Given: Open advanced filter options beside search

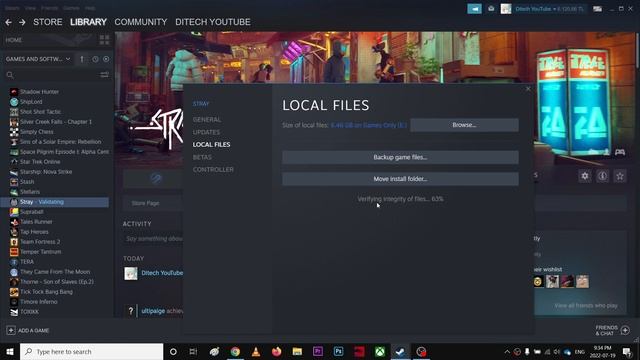Looking at the screenshot, I should [x=104, y=75].
